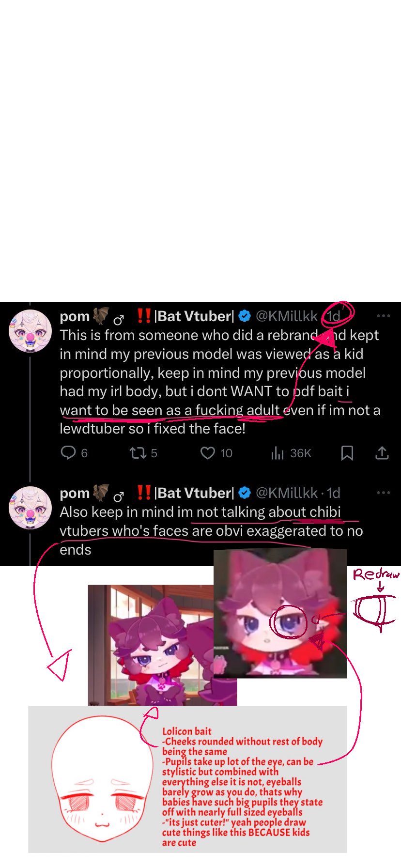Viewport: 401px width, 868px height.
Task: Open pom's avatar on second tweet
Action: (30, 508)
